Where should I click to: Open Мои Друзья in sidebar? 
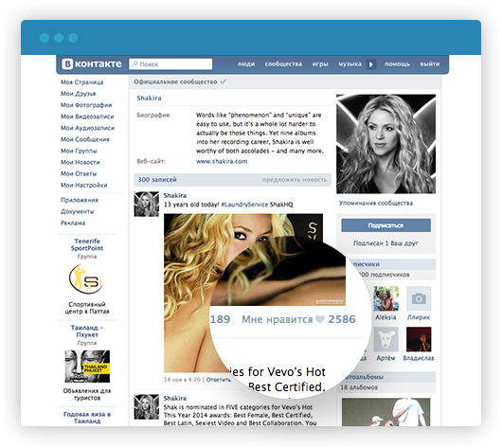pos(78,94)
